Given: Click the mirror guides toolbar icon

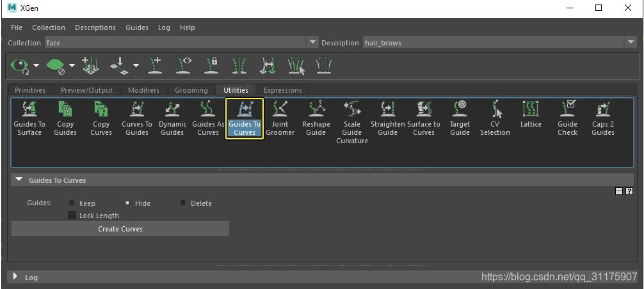Looking at the screenshot, I should [239, 66].
